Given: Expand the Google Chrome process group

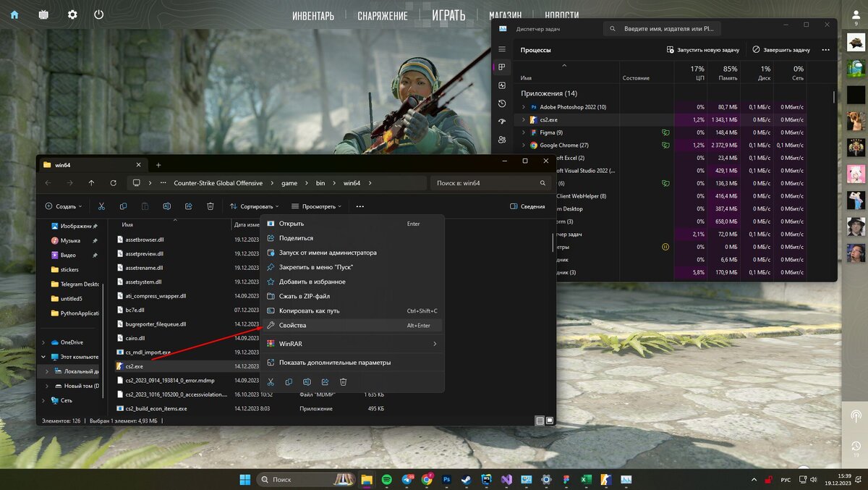Looking at the screenshot, I should tap(524, 145).
